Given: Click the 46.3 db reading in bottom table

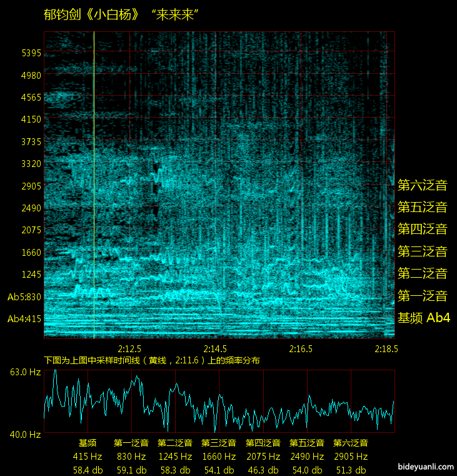Looking at the screenshot, I should pos(262,470).
